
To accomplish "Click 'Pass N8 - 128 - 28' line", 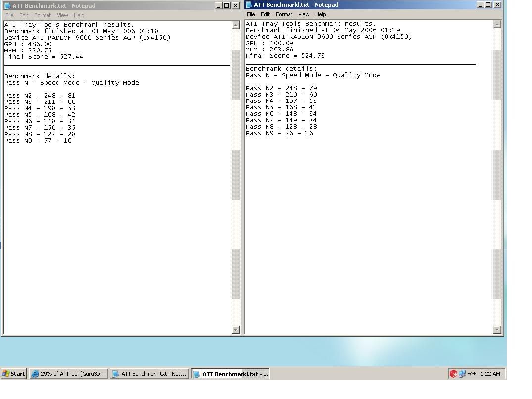I will click(282, 127).
